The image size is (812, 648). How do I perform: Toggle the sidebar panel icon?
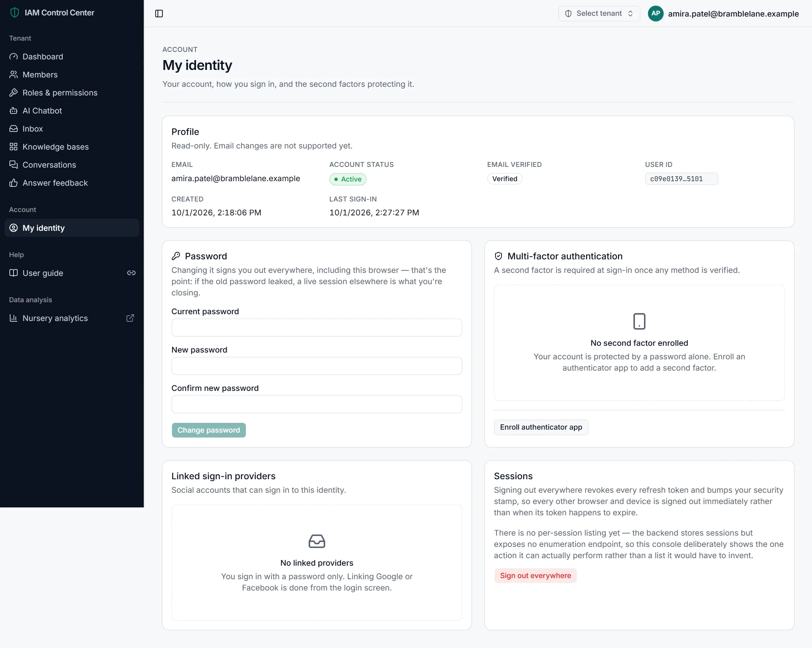(x=159, y=14)
